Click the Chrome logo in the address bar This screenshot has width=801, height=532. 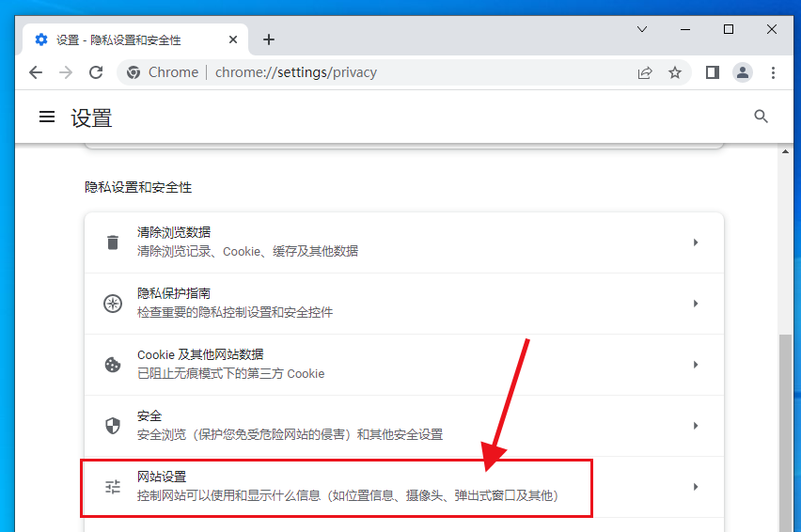click(133, 72)
